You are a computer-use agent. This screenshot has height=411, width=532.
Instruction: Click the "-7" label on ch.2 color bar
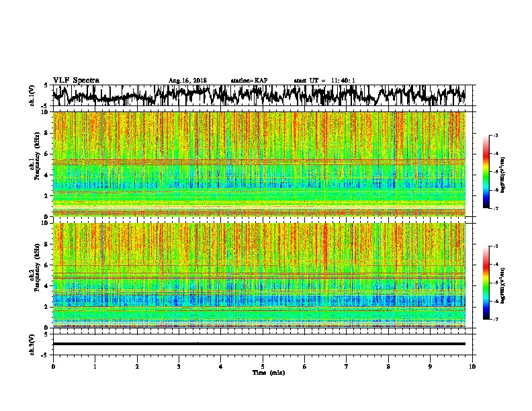(x=495, y=320)
